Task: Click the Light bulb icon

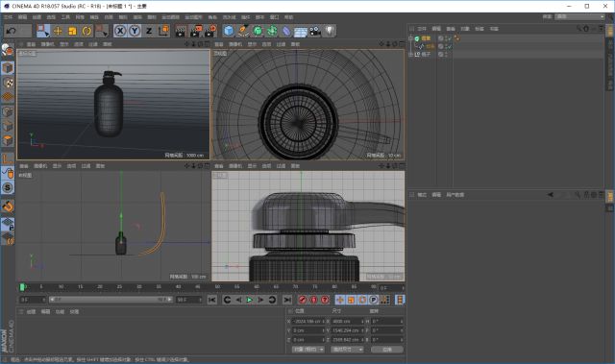Action: coord(330,31)
